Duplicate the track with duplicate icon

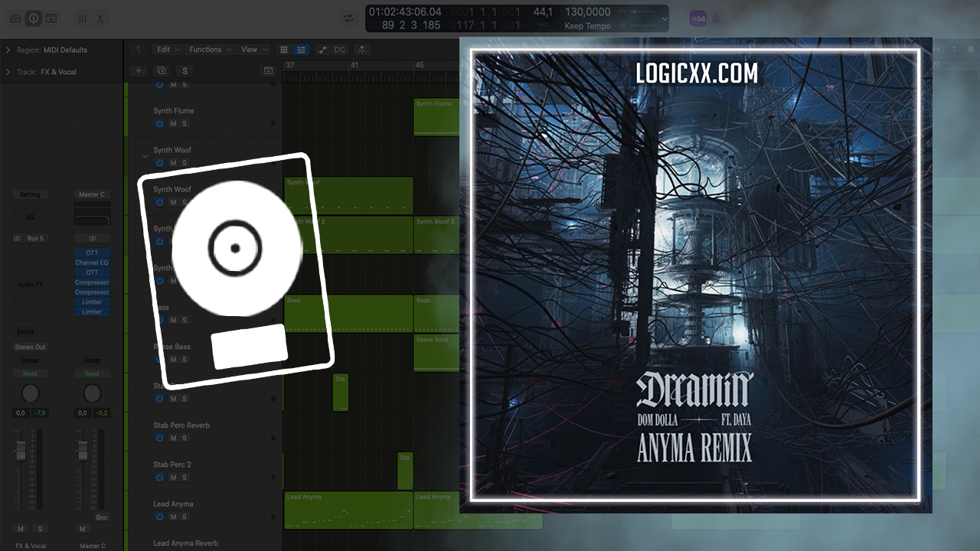tap(161, 70)
